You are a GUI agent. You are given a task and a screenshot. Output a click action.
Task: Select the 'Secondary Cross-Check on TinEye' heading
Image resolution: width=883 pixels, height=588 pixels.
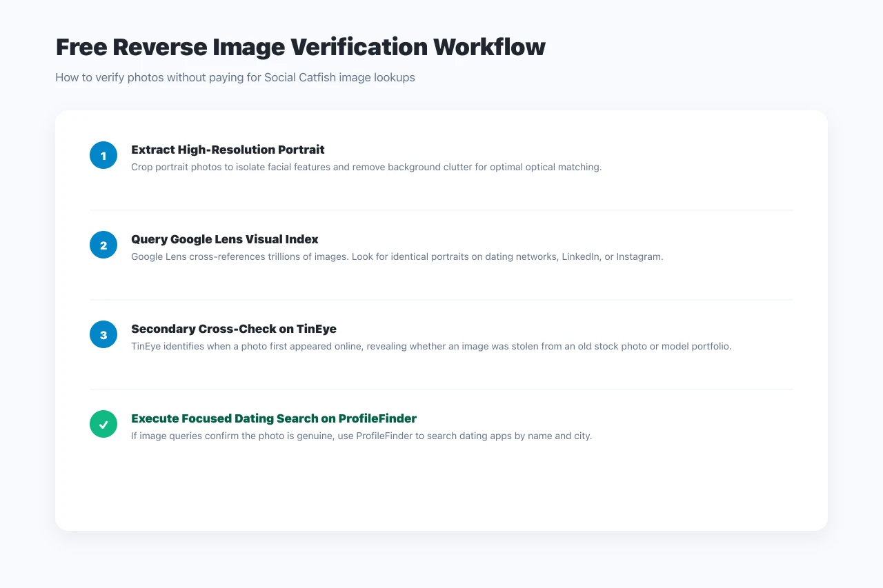coord(234,329)
